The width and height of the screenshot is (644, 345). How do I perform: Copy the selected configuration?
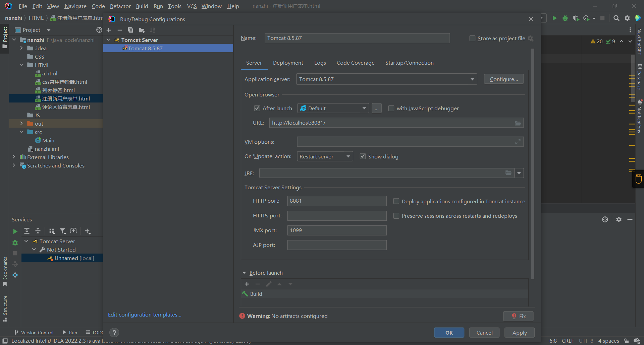click(130, 30)
